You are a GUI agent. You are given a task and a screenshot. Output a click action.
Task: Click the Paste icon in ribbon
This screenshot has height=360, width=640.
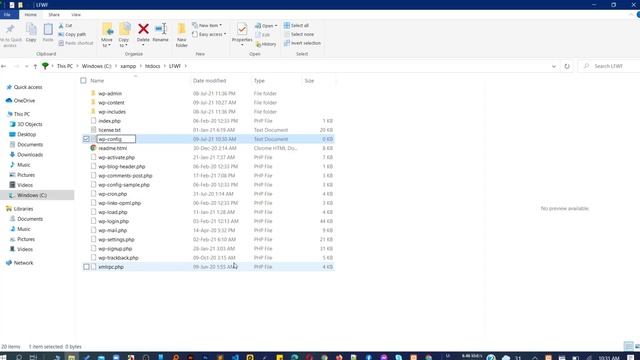click(48, 29)
